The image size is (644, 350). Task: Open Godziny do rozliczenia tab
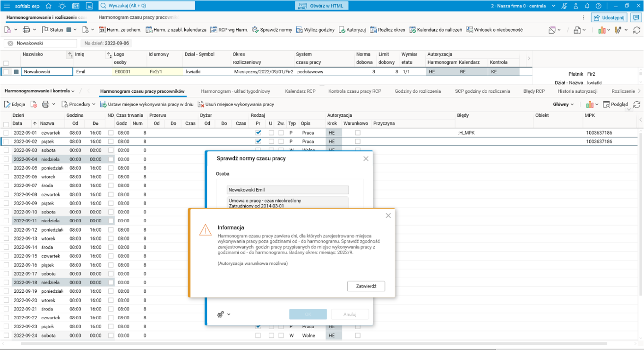coord(418,91)
